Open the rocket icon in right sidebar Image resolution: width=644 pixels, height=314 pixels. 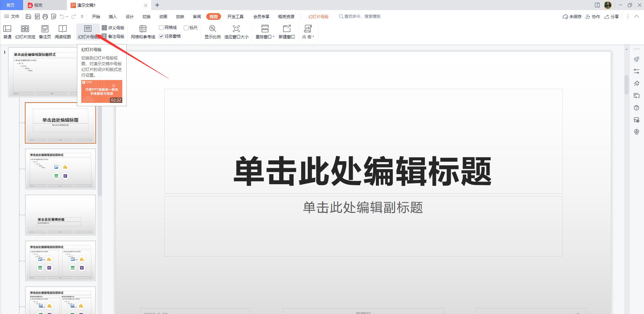pos(637,59)
